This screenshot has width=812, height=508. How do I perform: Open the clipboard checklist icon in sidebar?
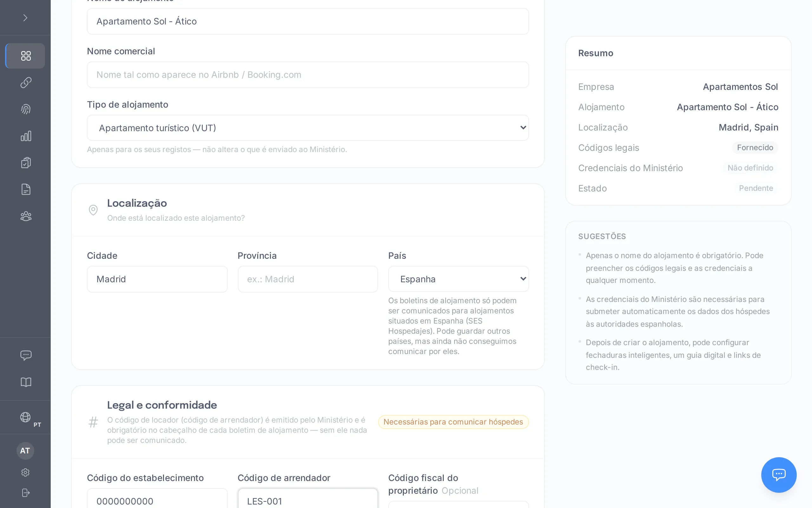click(x=25, y=163)
